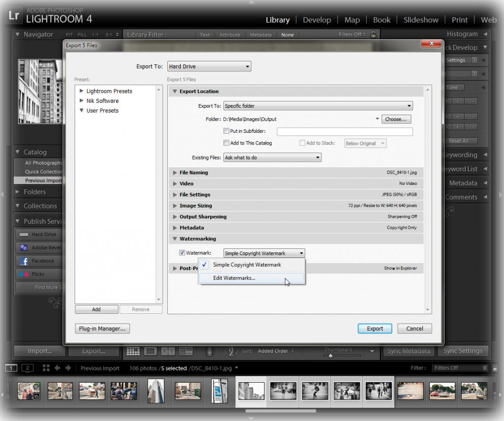Collapse User Presets tree item

(x=81, y=110)
